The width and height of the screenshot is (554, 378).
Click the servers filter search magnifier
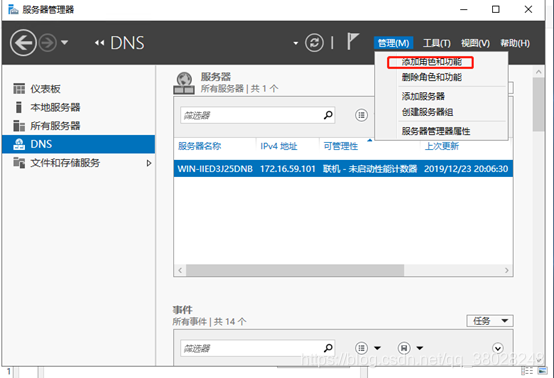[x=328, y=115]
